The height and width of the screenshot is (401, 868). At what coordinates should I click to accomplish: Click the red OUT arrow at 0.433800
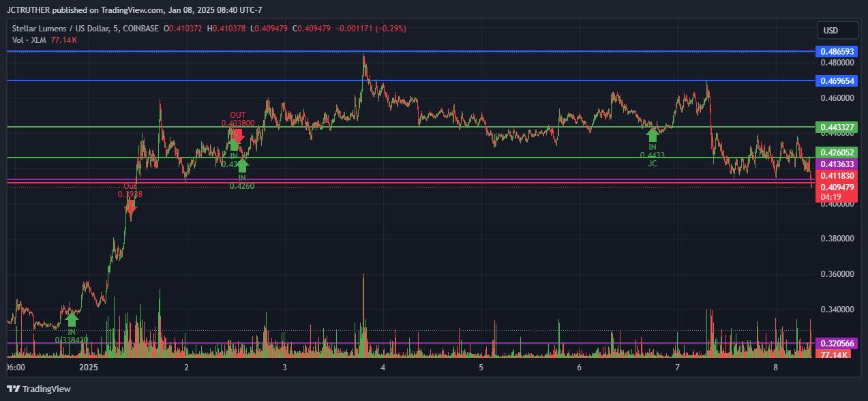(238, 135)
